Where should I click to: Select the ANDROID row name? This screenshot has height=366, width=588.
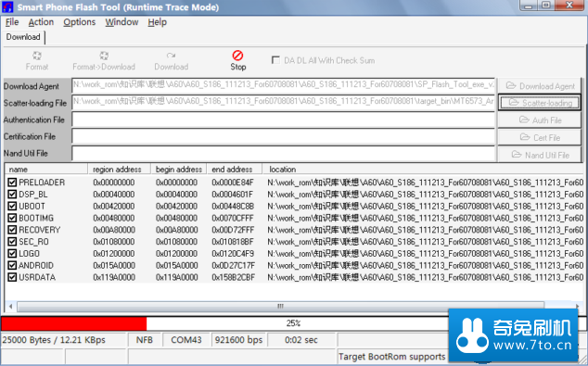[x=36, y=265]
